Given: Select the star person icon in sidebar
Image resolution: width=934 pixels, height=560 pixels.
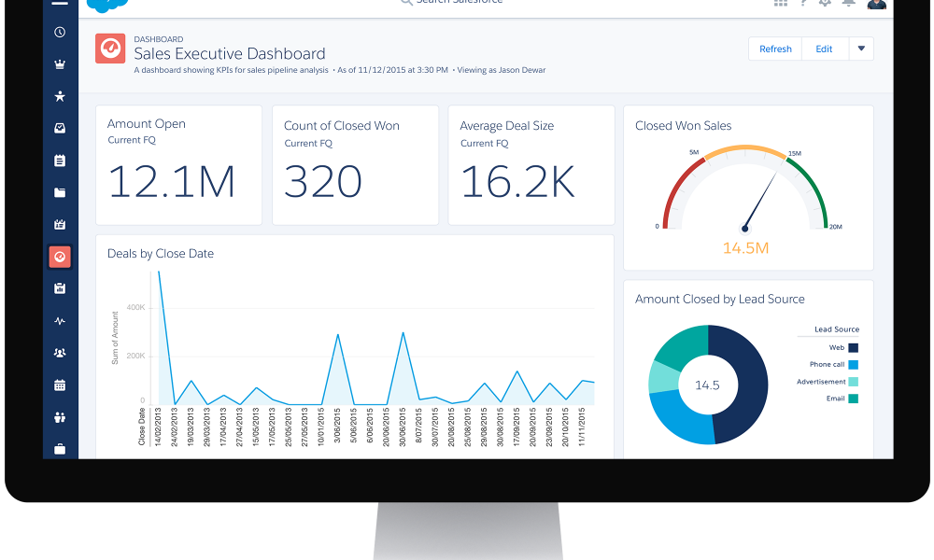Looking at the screenshot, I should [x=60, y=96].
